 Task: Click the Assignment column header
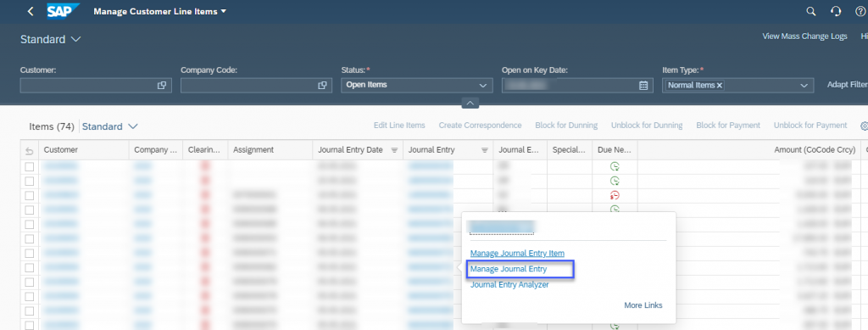click(270, 150)
